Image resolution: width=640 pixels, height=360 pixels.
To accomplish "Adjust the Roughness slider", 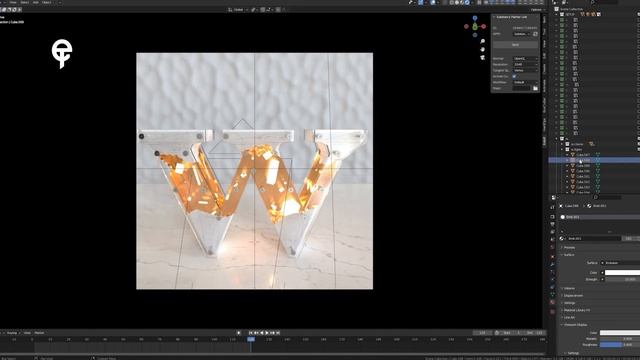I will (620, 345).
